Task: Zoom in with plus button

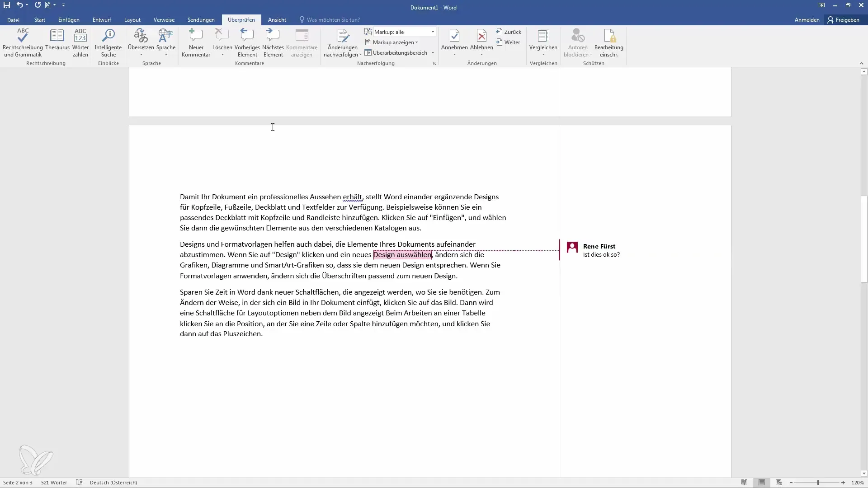Action: click(843, 483)
